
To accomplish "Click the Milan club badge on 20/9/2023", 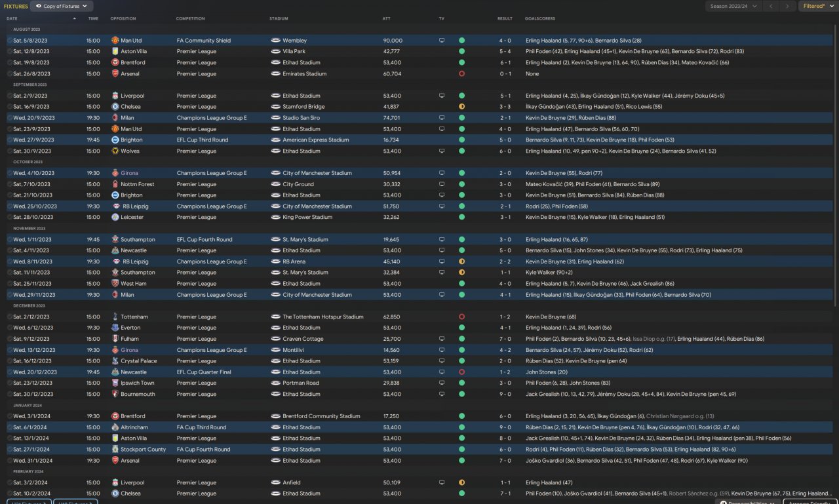I will 115,118.
